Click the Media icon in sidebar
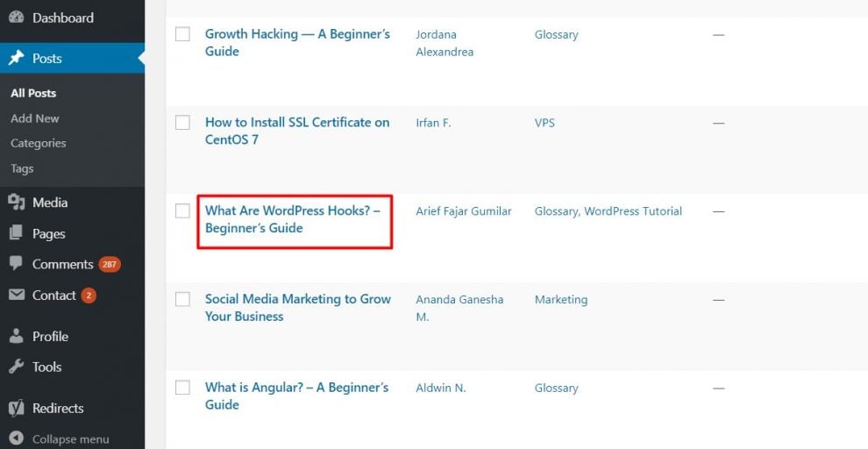 pos(17,203)
